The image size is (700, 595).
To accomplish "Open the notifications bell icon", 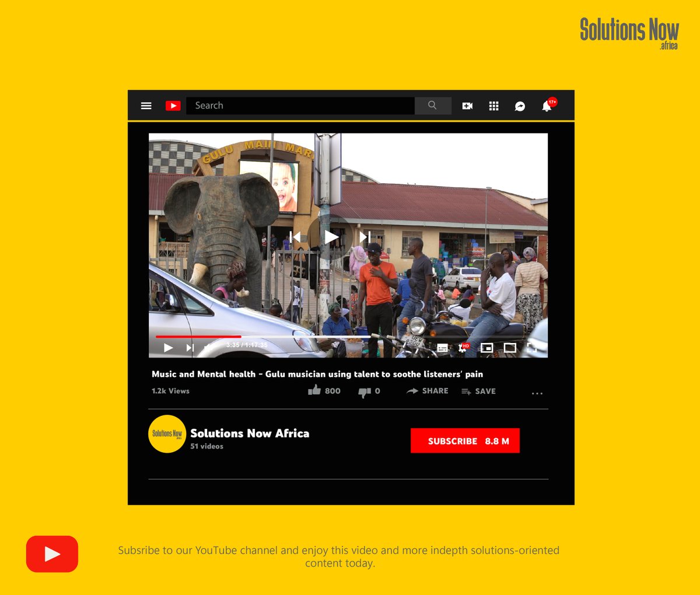I will (x=548, y=105).
